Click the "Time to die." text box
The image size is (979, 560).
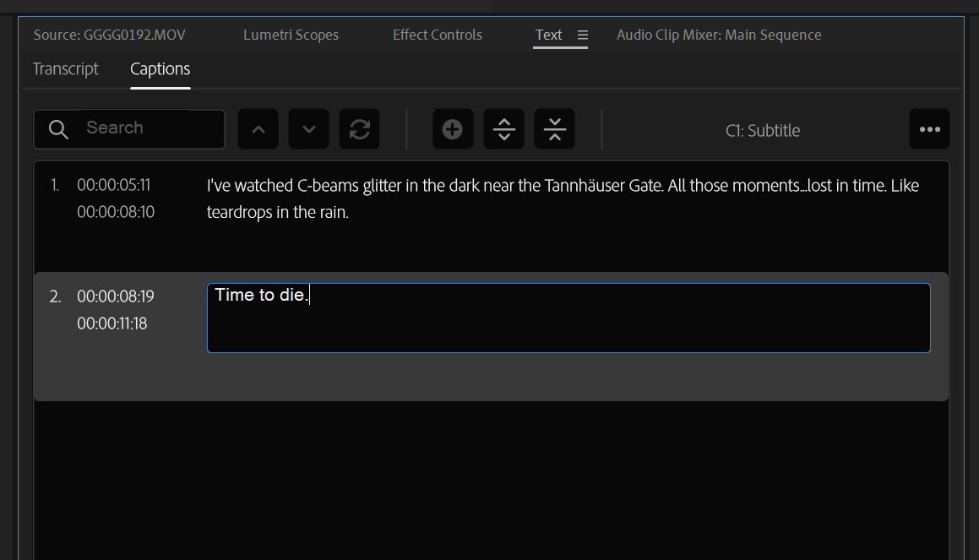[x=568, y=318]
